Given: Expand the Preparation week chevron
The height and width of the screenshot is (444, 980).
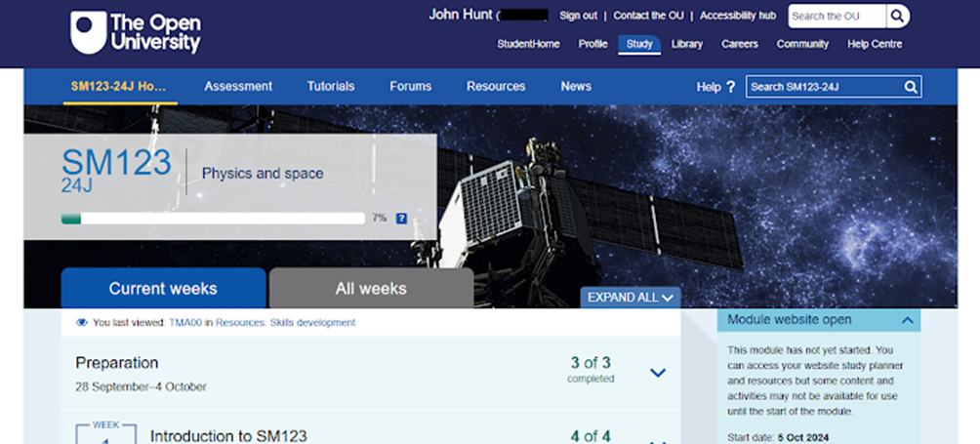Looking at the screenshot, I should tap(658, 373).
